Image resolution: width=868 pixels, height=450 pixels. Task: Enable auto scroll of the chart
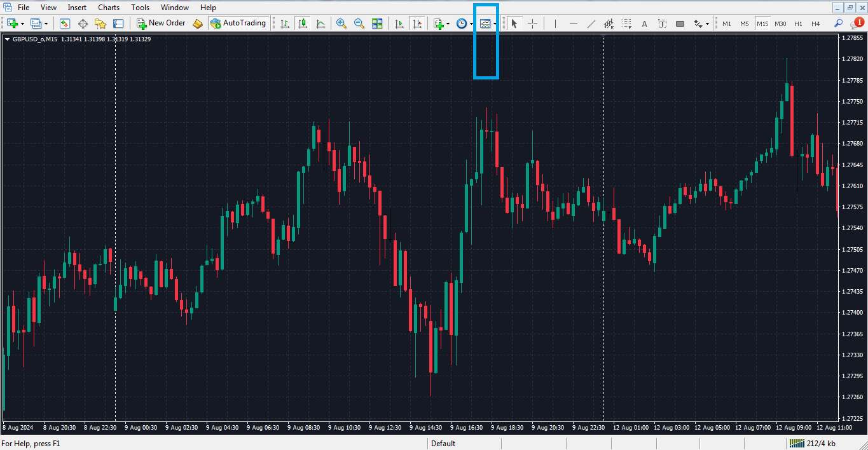400,24
